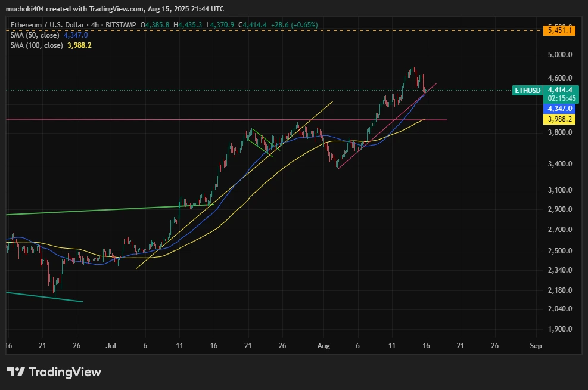Click the orange 5,451.1 price label
Viewport: 588px width, 390px height.
558,30
